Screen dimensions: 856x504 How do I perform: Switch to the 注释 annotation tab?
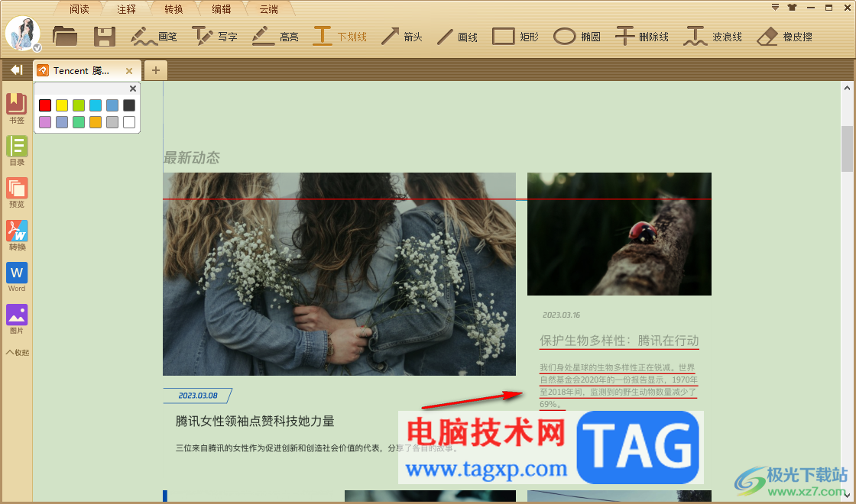click(127, 9)
